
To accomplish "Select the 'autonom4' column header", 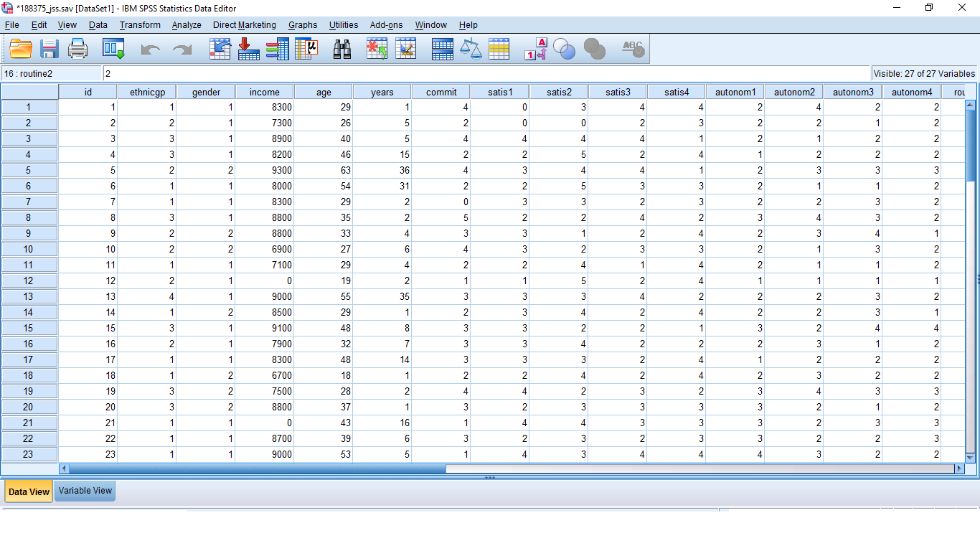I will pos(911,92).
